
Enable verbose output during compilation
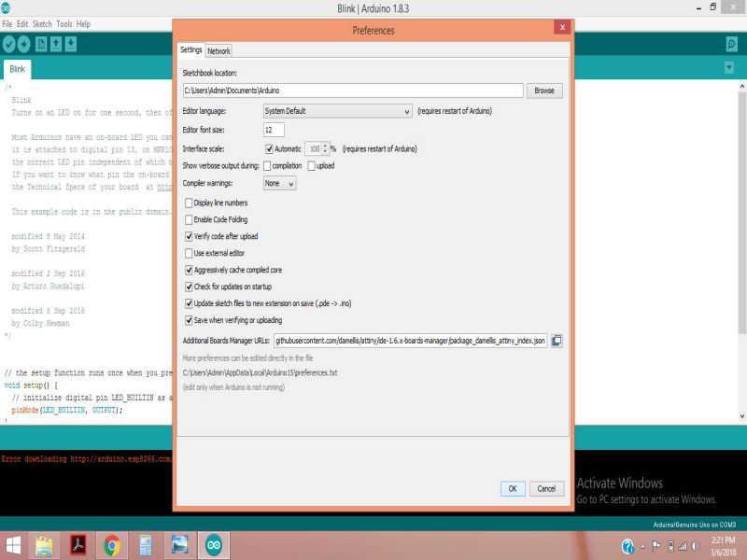click(267, 166)
